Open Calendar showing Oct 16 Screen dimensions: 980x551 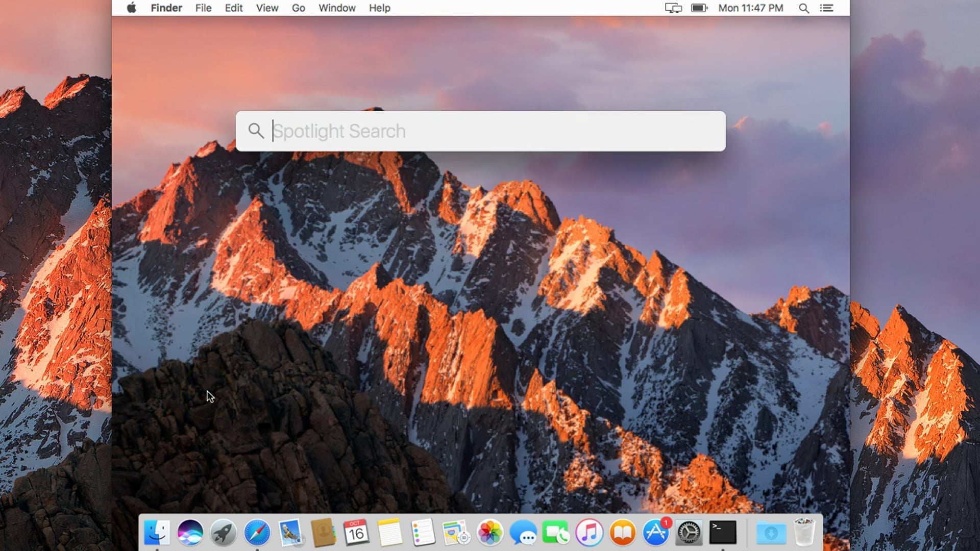pyautogui.click(x=356, y=533)
